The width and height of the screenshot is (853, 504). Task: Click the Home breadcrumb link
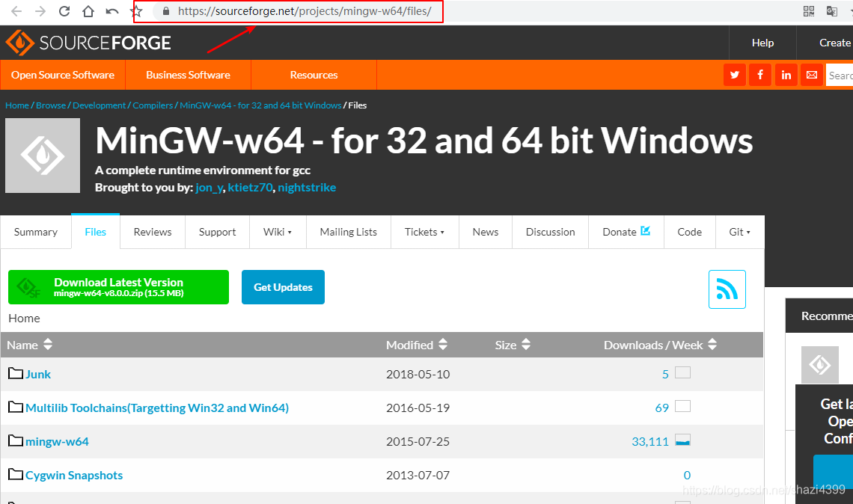click(17, 105)
